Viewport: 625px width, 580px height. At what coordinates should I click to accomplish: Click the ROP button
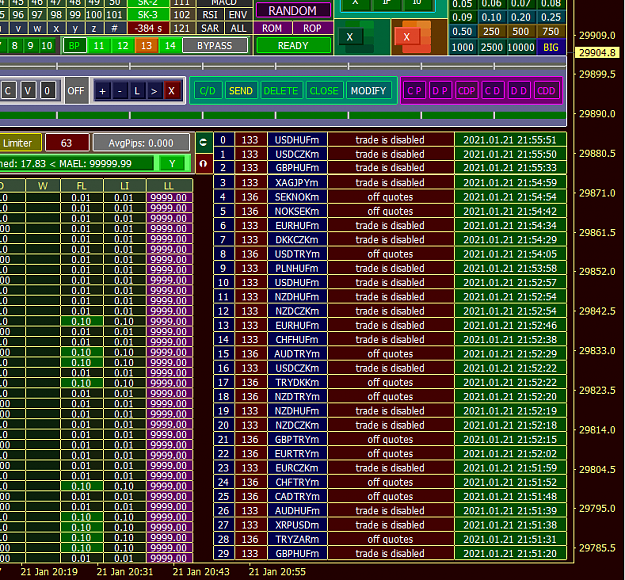coord(312,28)
